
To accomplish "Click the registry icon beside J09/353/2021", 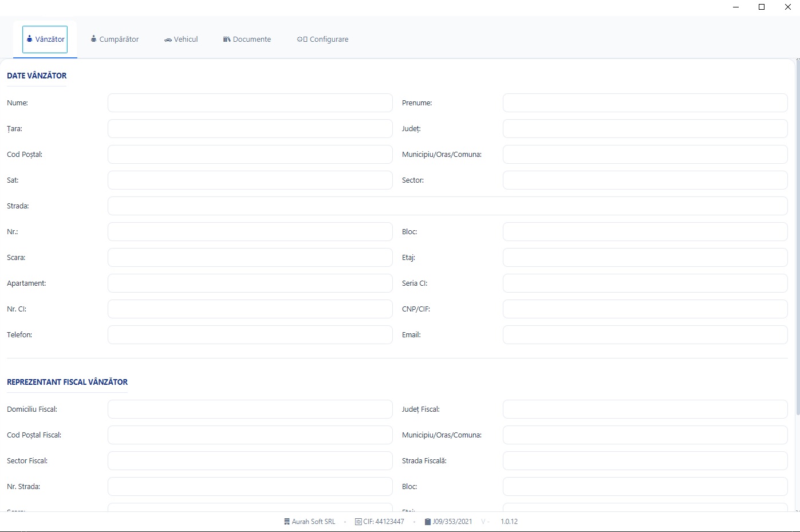I will tap(428, 522).
